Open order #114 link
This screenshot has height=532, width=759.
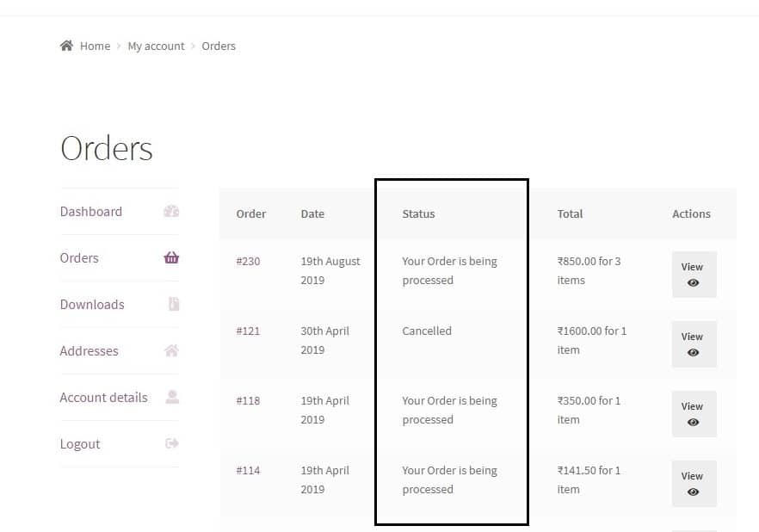[248, 471]
